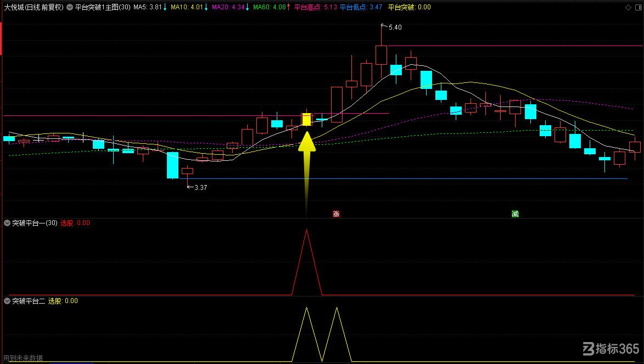Click the green 减 marker below the chart
Viewport: 644px width, 364px height.
pos(515,214)
